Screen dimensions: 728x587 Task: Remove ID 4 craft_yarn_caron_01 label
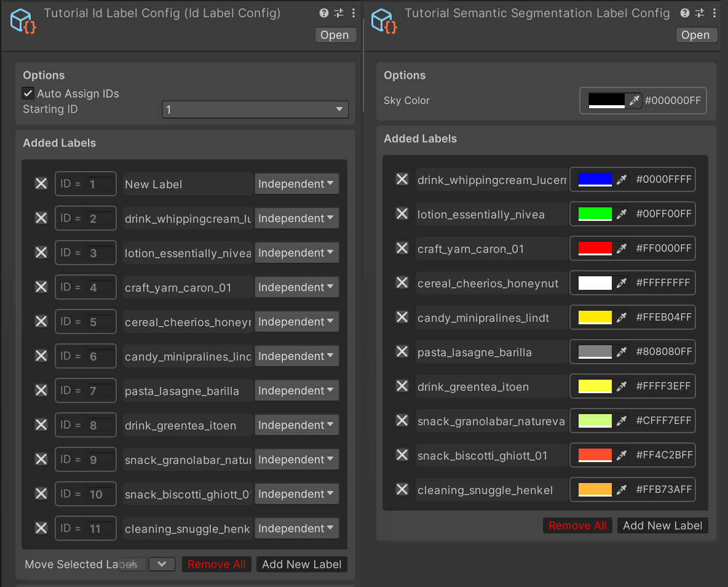point(41,287)
